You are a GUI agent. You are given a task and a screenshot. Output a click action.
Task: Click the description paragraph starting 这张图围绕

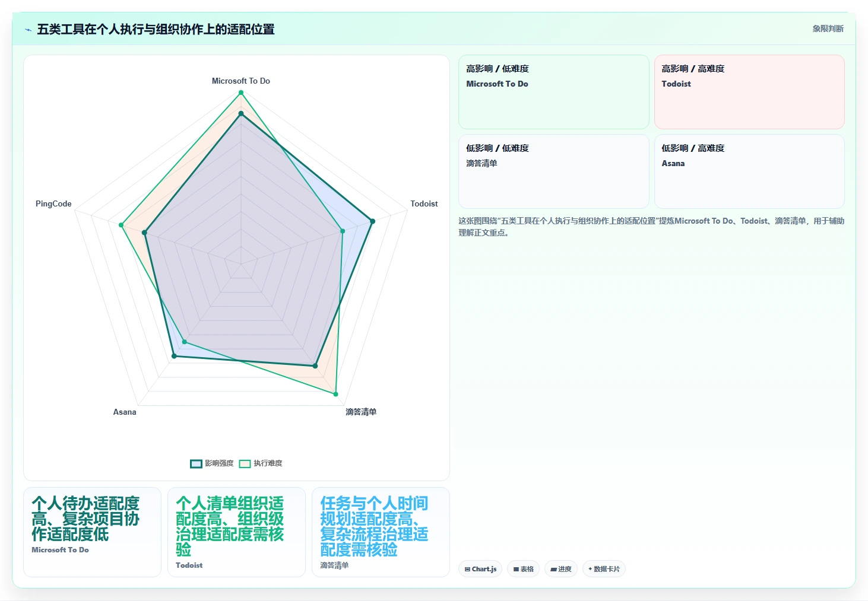(x=651, y=227)
